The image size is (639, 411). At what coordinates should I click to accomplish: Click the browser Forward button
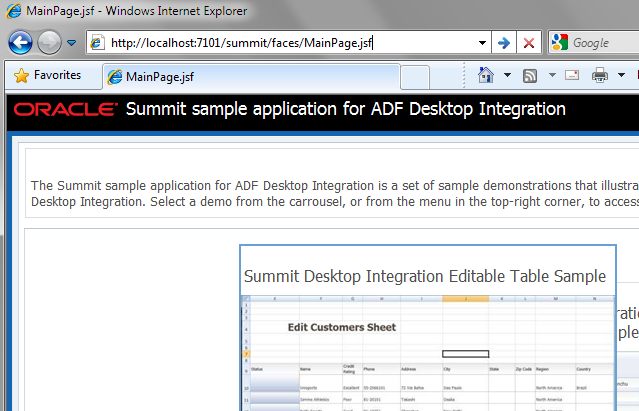(49, 42)
